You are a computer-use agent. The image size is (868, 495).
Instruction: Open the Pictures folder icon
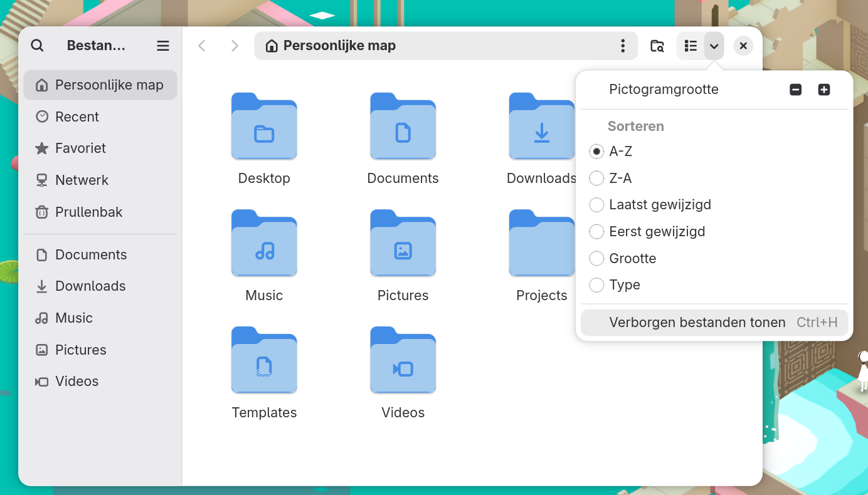(x=403, y=244)
